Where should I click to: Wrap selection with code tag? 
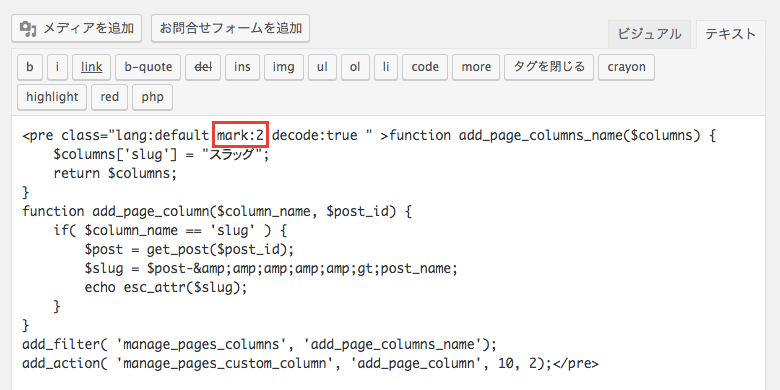[425, 67]
